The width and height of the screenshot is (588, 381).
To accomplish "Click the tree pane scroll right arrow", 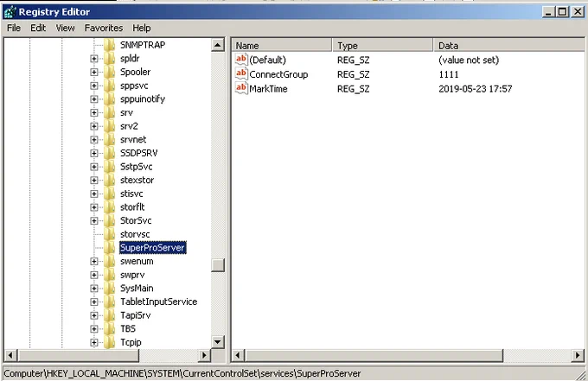I will click(x=204, y=355).
